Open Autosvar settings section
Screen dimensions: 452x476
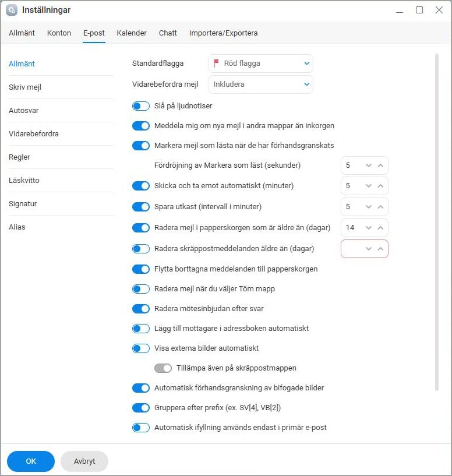click(x=24, y=111)
